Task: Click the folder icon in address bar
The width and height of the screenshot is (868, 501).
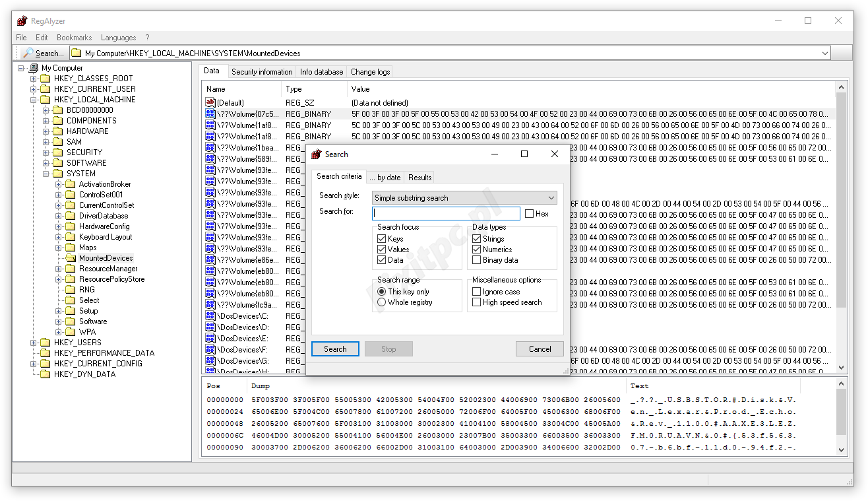Action: point(76,53)
